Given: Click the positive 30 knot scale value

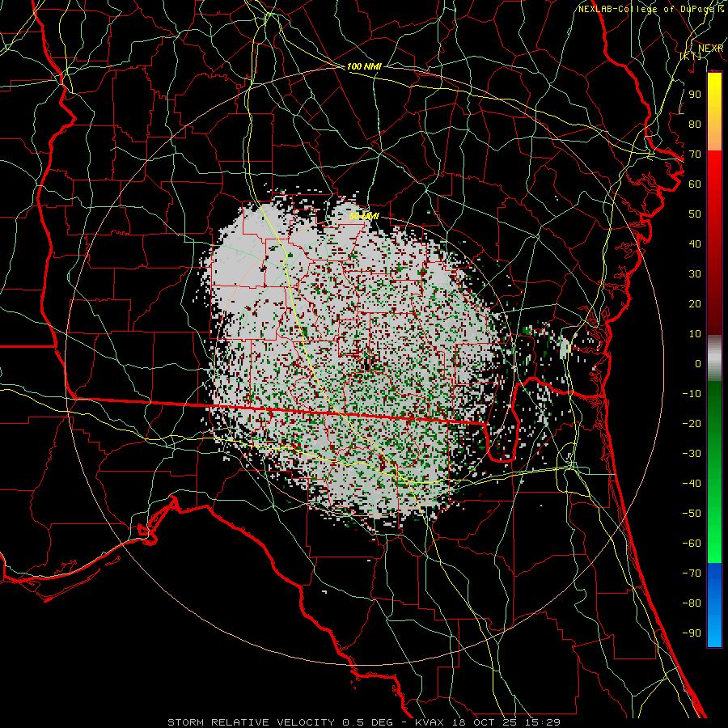Looking at the screenshot, I should coord(695,274).
